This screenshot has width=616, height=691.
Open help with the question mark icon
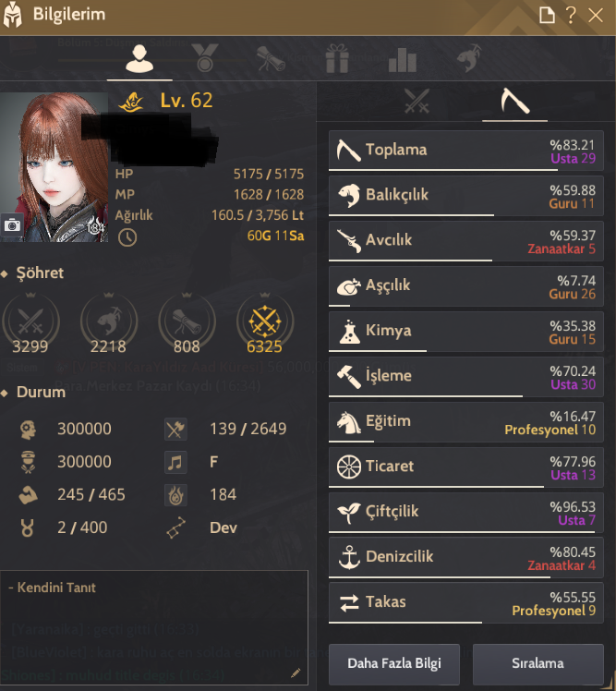(571, 15)
